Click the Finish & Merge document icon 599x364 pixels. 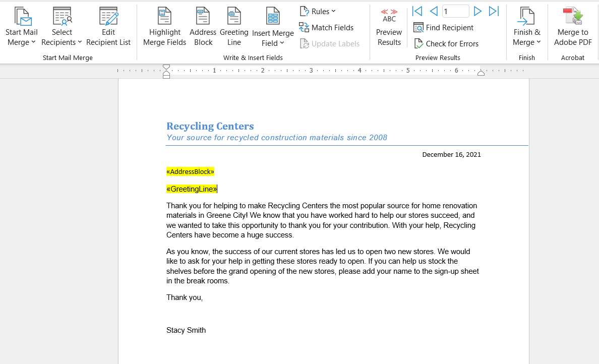pyautogui.click(x=527, y=17)
